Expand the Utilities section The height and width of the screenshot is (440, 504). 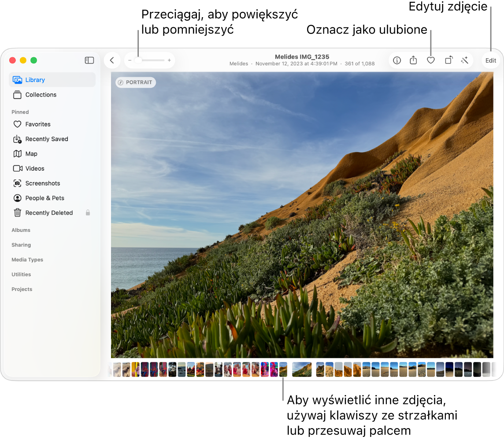pyautogui.click(x=21, y=274)
